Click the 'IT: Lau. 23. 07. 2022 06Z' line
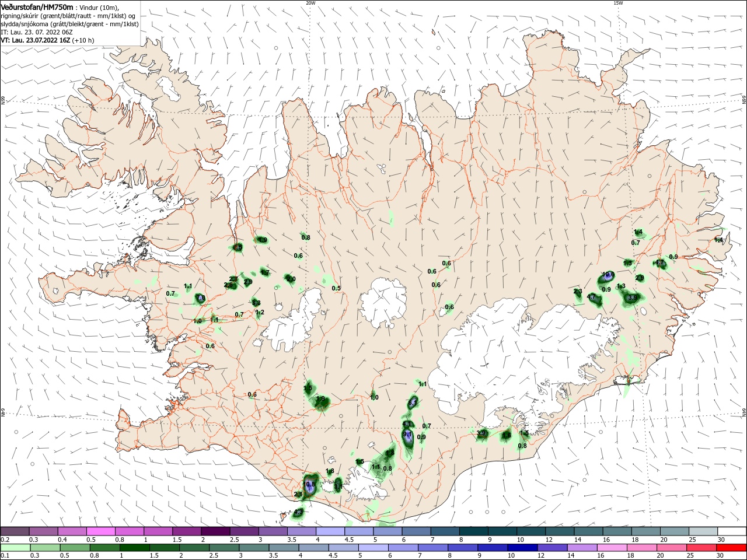 coord(37,32)
